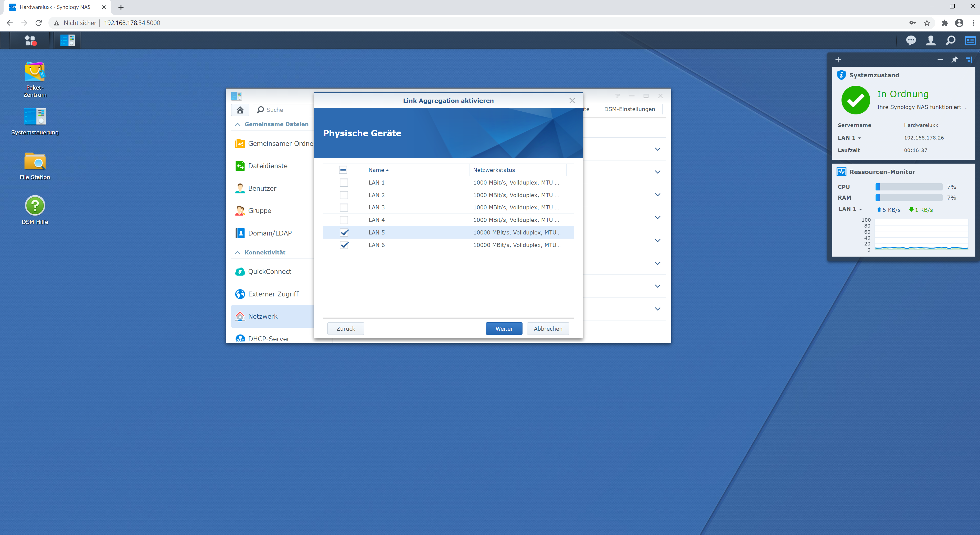Click the Zurück button

tap(345, 328)
